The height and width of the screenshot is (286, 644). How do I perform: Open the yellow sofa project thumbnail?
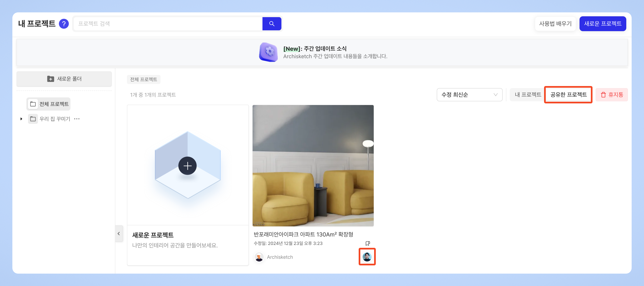tap(313, 165)
